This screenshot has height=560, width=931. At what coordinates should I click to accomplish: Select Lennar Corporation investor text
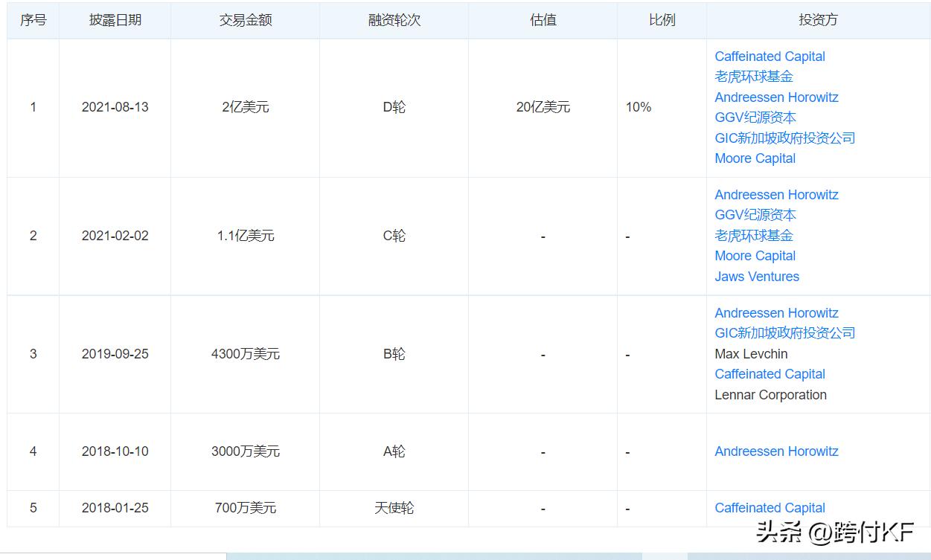(770, 395)
